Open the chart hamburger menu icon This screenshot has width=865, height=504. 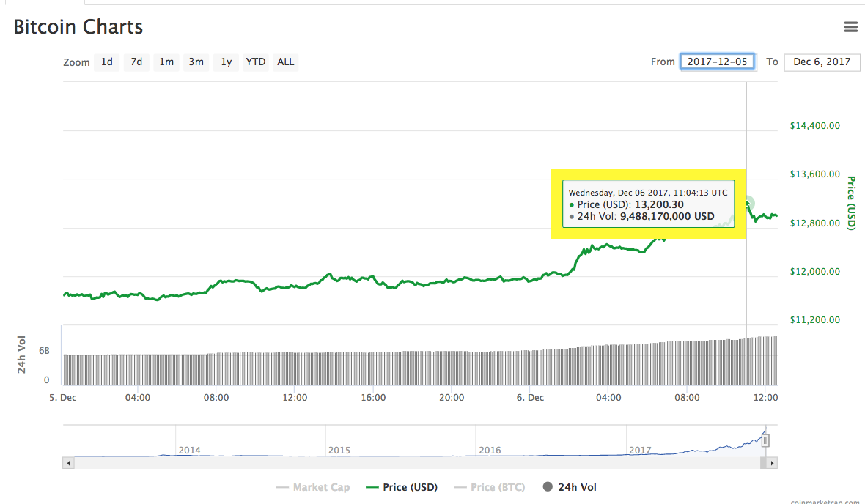tap(850, 26)
